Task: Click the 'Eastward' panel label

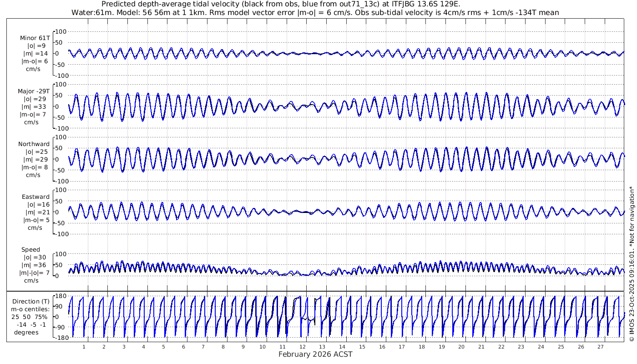Action: coord(35,197)
